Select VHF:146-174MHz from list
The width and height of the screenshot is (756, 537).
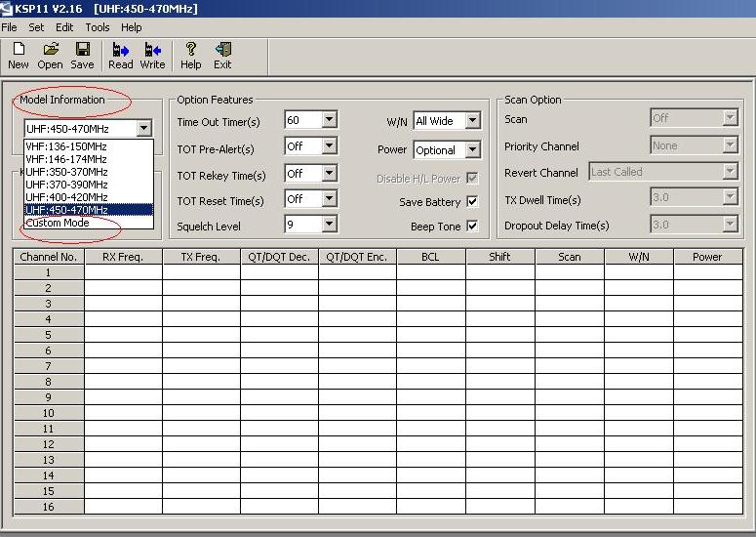(89, 159)
